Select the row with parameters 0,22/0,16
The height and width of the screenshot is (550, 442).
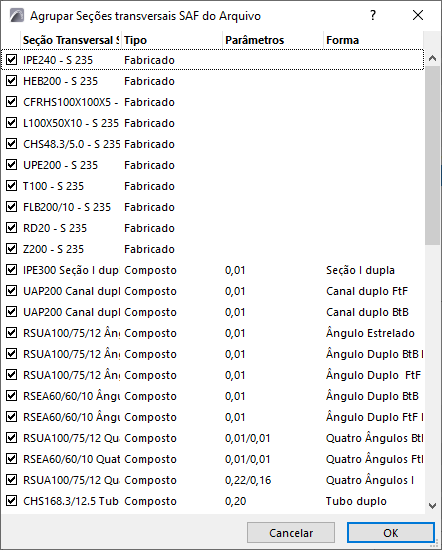tap(213, 480)
